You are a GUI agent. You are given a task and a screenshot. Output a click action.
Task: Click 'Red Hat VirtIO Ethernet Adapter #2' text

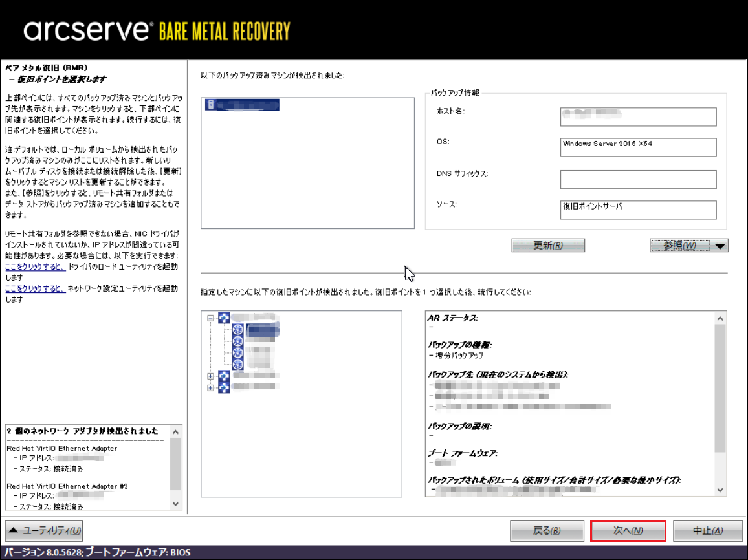[x=67, y=486]
